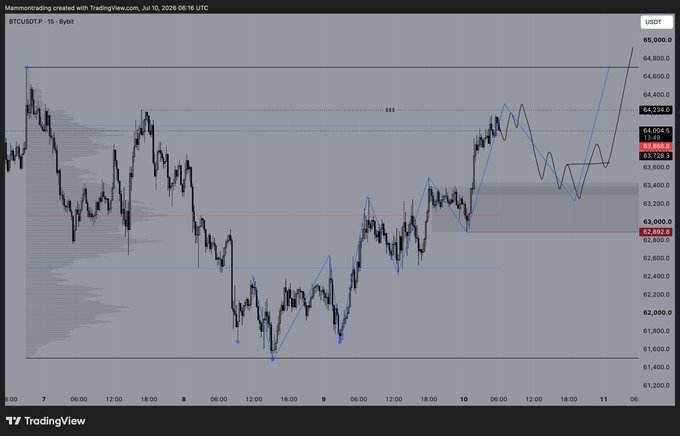The width and height of the screenshot is (680, 436).
Task: Click the 64,800.0 price axis label
Action: [x=657, y=58]
